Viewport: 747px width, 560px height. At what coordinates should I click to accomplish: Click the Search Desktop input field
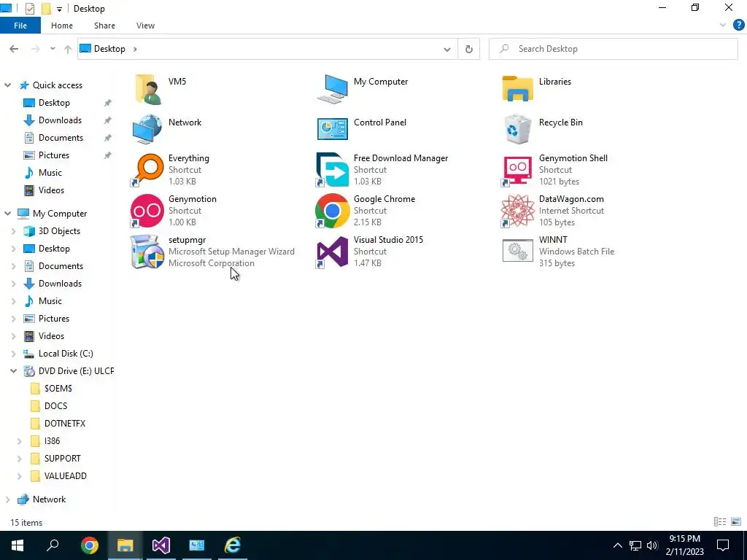pyautogui.click(x=613, y=49)
